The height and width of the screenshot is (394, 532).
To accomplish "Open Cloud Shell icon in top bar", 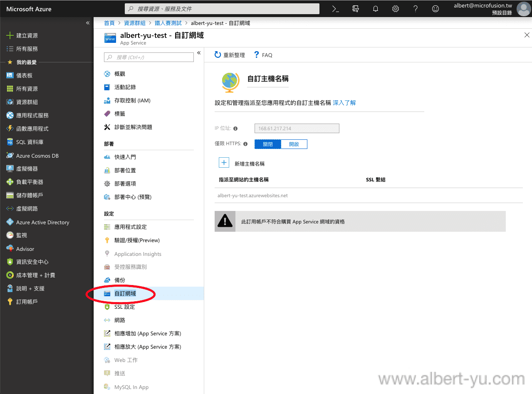I will [335, 9].
